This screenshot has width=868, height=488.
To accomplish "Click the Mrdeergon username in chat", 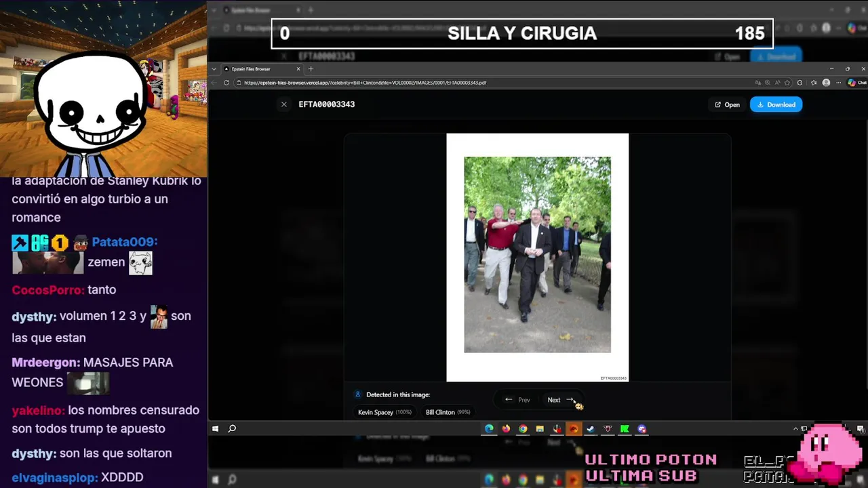I will (x=46, y=363).
